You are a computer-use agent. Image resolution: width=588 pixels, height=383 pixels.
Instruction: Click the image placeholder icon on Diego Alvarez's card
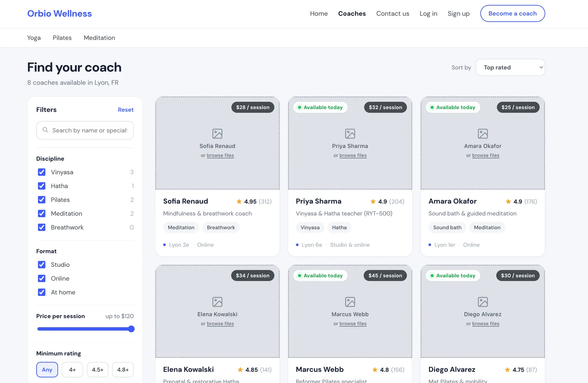click(483, 302)
